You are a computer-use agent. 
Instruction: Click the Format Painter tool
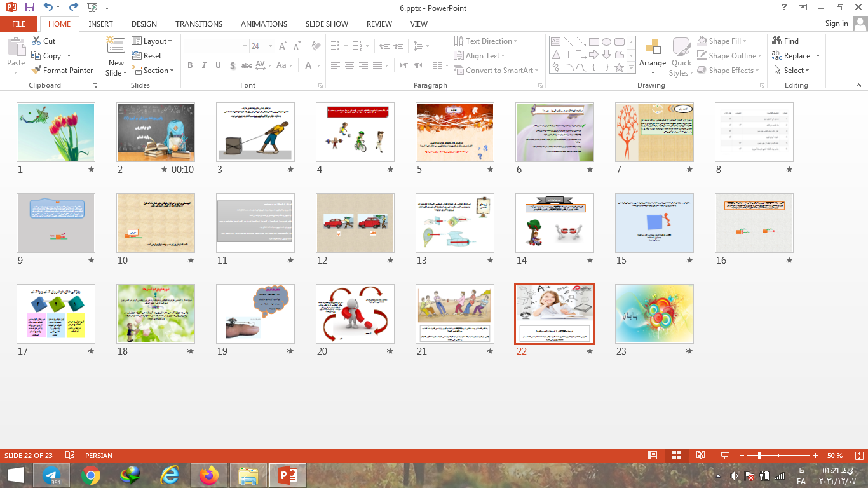click(x=62, y=71)
